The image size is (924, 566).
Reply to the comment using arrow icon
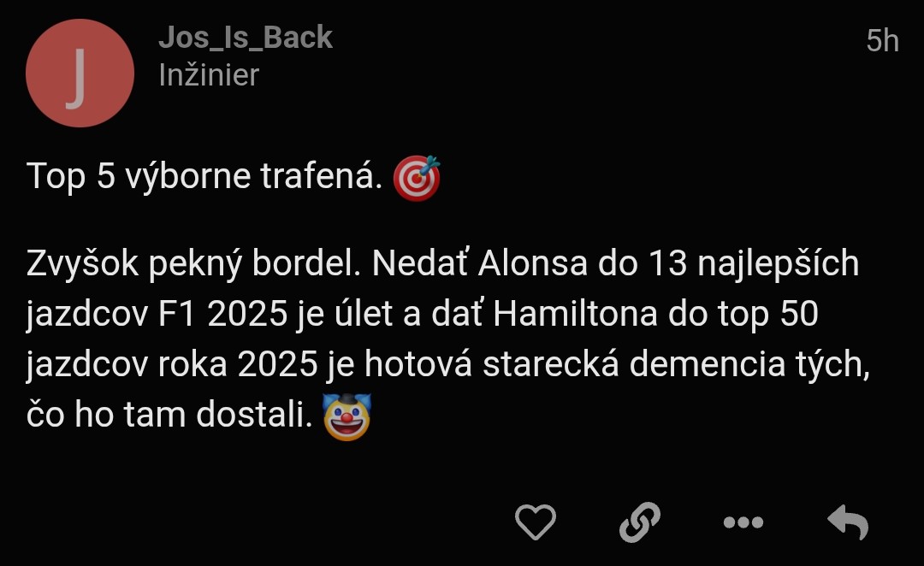pyautogui.click(x=848, y=522)
